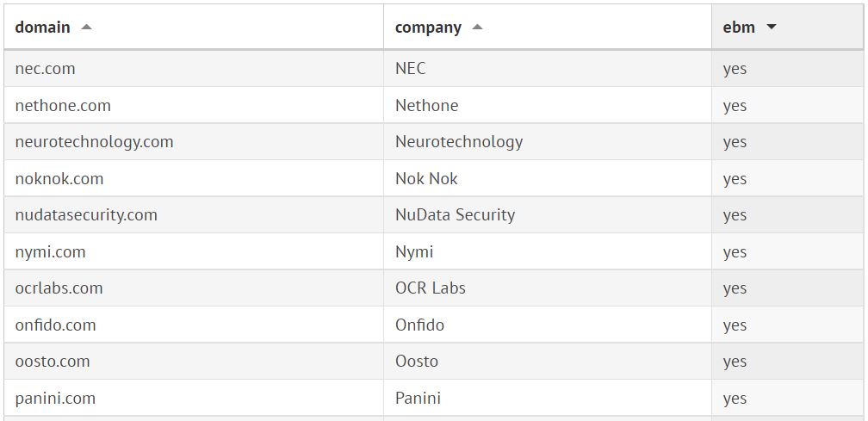Click the noknok.com domain cell
Image resolution: width=868 pixels, height=421 pixels.
click(x=59, y=179)
